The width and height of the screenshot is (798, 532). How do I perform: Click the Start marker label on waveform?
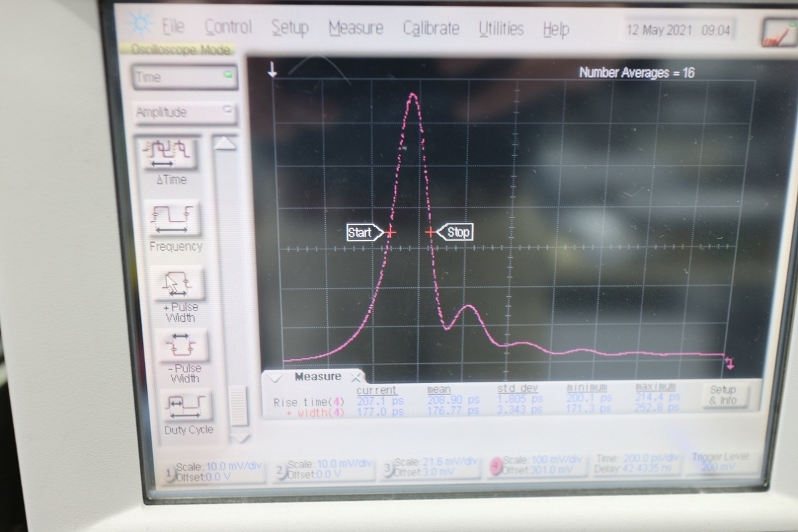(364, 233)
